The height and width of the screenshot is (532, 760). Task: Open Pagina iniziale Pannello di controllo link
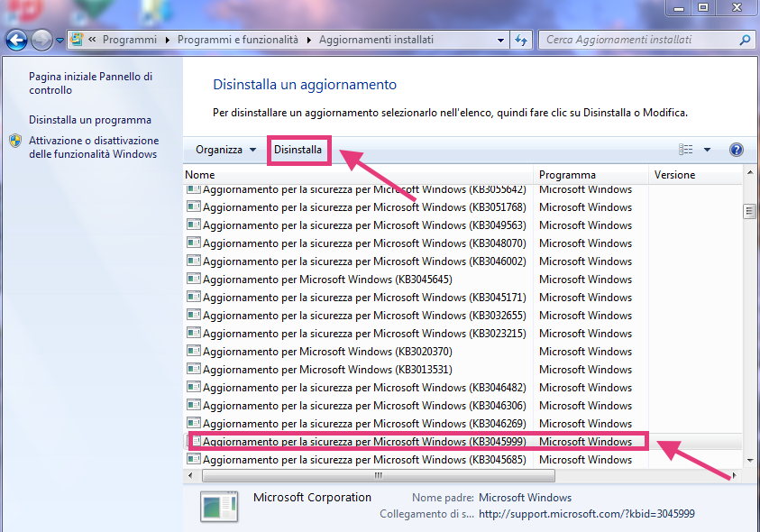coord(91,83)
